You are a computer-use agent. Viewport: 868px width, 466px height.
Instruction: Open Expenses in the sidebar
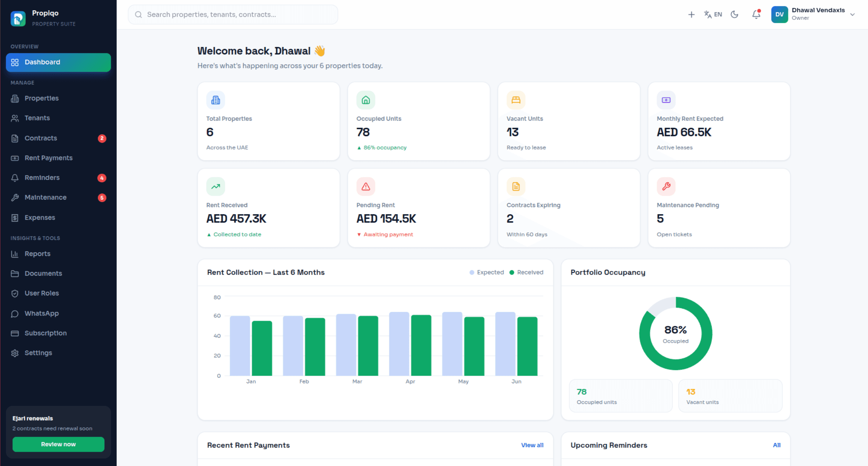[58, 218]
